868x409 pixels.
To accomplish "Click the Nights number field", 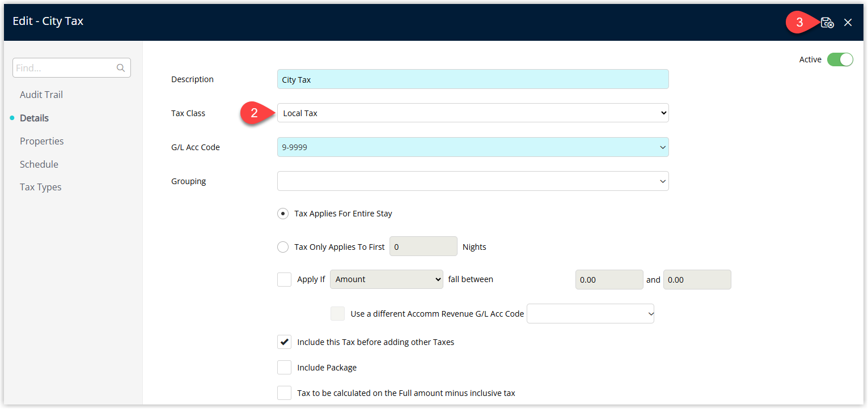I will pyautogui.click(x=423, y=246).
